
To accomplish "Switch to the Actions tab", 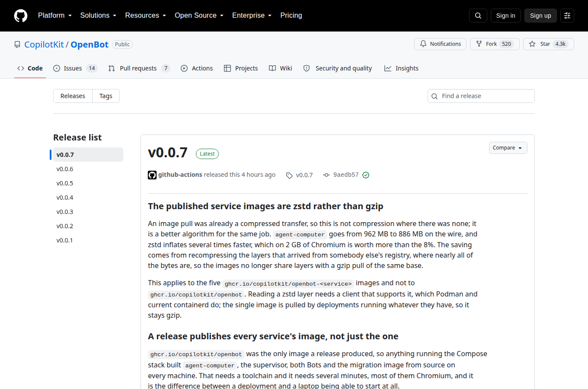I will click(x=197, y=68).
